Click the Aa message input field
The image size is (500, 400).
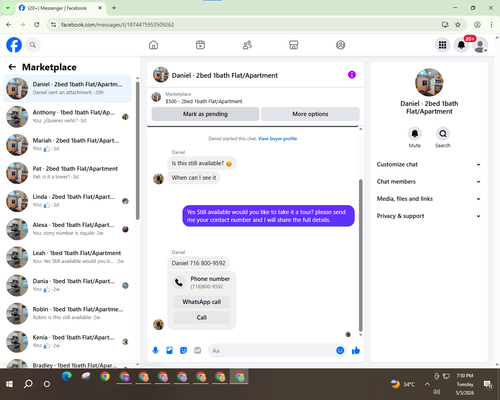272,351
